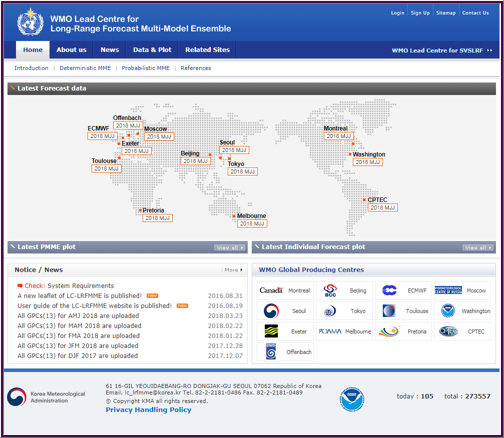Select the Met Office Exeter centre logo
The width and height of the screenshot is (504, 438).
(271, 331)
